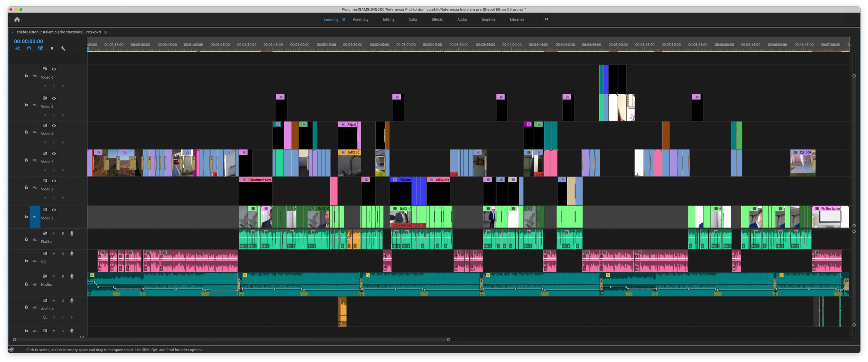The image size is (868, 362).
Task: Hide Video 3 track output
Action: pyautogui.click(x=54, y=154)
